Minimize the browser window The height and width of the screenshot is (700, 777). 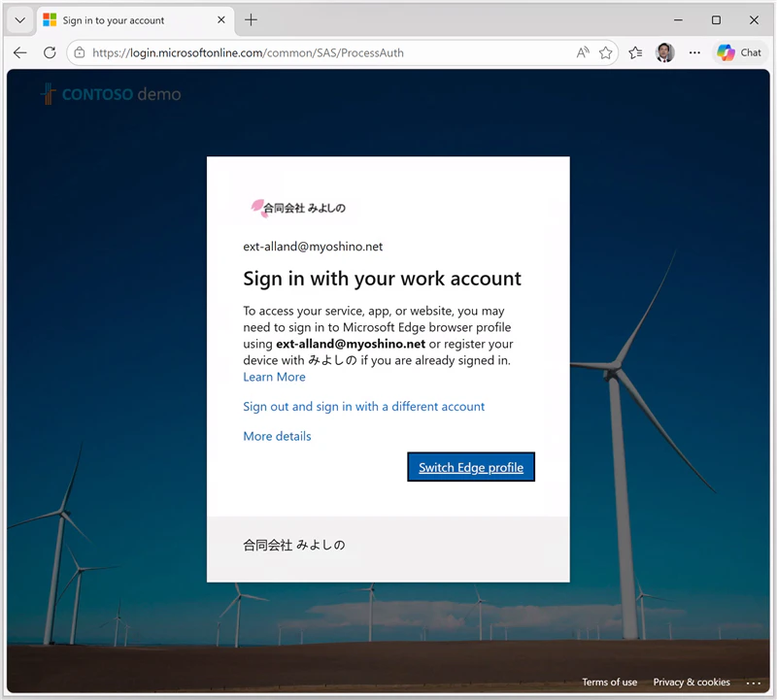click(678, 20)
